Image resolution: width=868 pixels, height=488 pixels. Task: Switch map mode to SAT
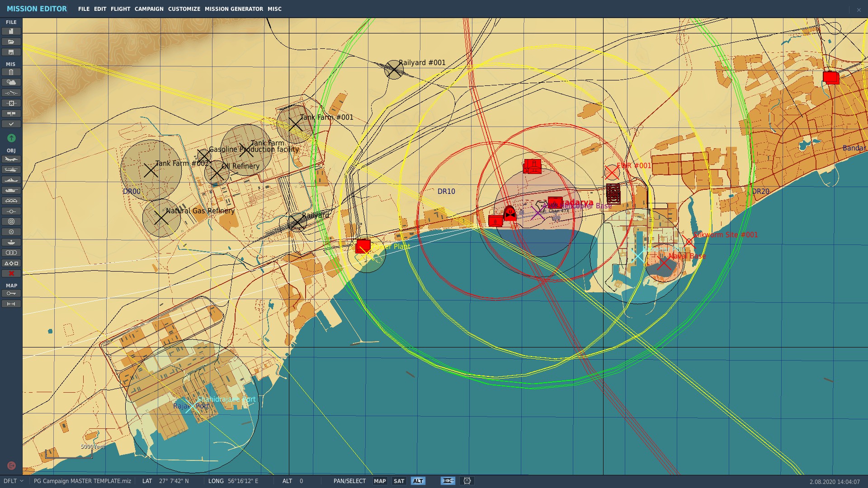click(399, 481)
